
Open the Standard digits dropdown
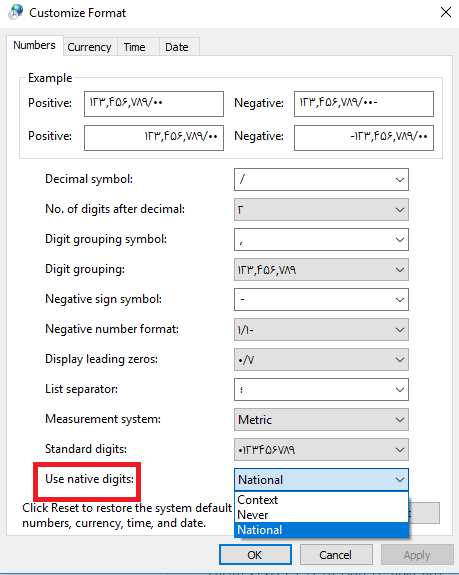click(321, 450)
